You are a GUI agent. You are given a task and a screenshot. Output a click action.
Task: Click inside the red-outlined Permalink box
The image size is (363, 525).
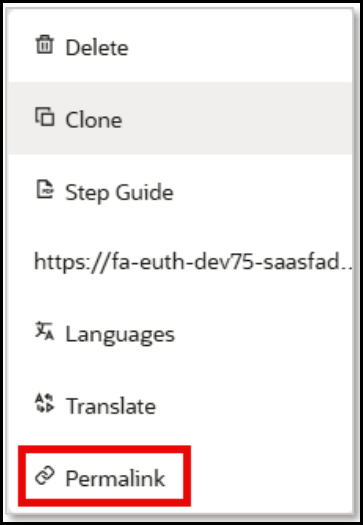(104, 476)
